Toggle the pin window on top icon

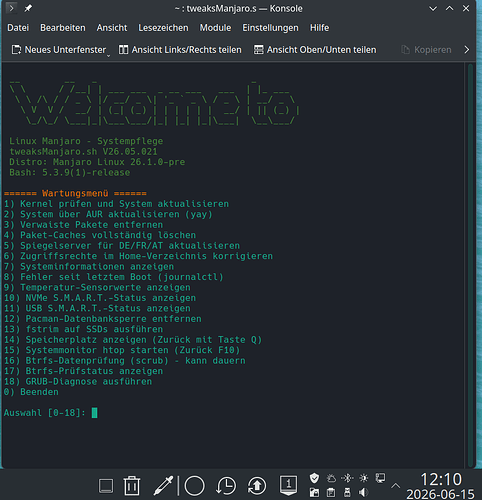[x=28, y=8]
